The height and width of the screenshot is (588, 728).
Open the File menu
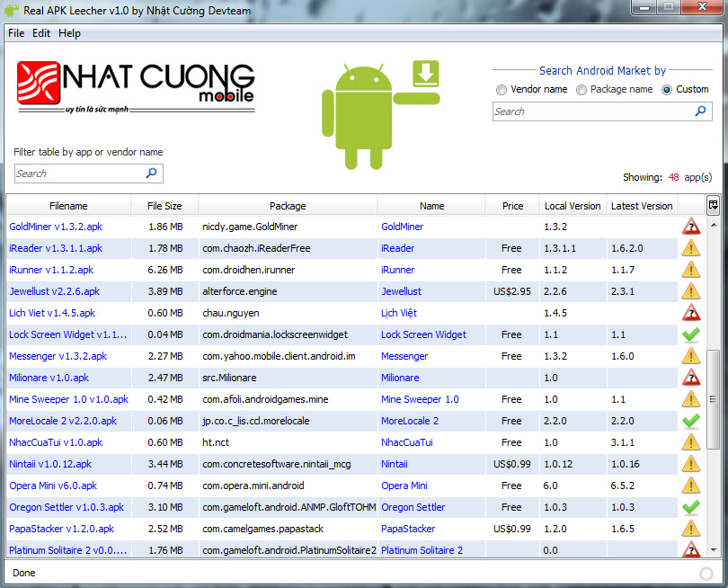pyautogui.click(x=16, y=33)
